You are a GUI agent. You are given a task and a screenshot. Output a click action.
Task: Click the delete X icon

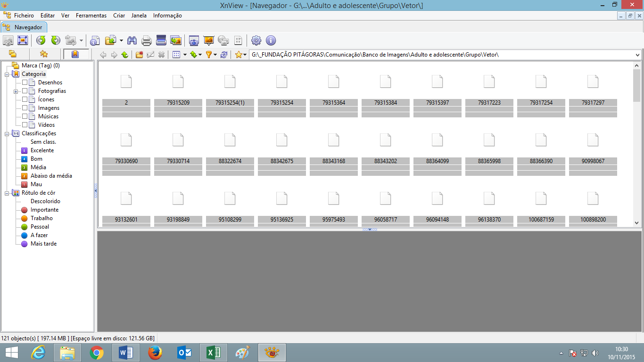coord(161,55)
